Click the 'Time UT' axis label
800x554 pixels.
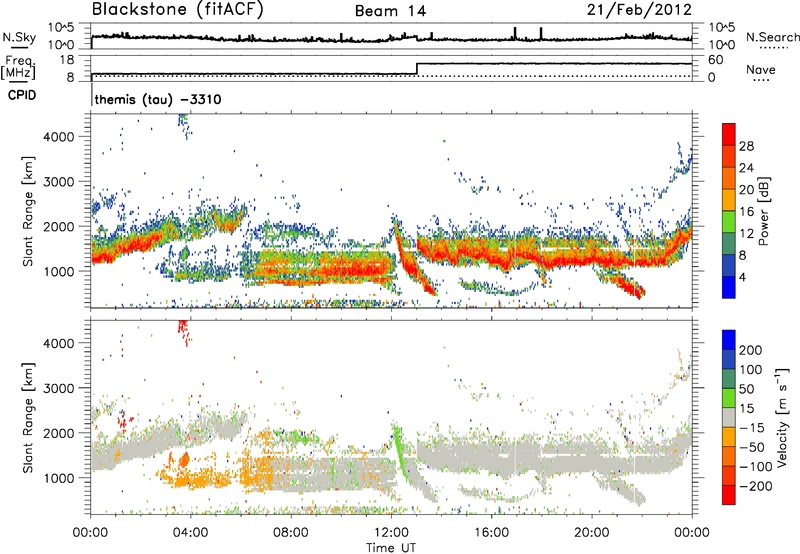click(x=391, y=548)
